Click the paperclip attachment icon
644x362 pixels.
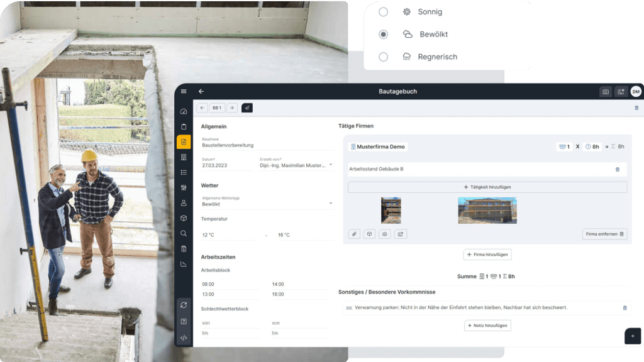(354, 234)
